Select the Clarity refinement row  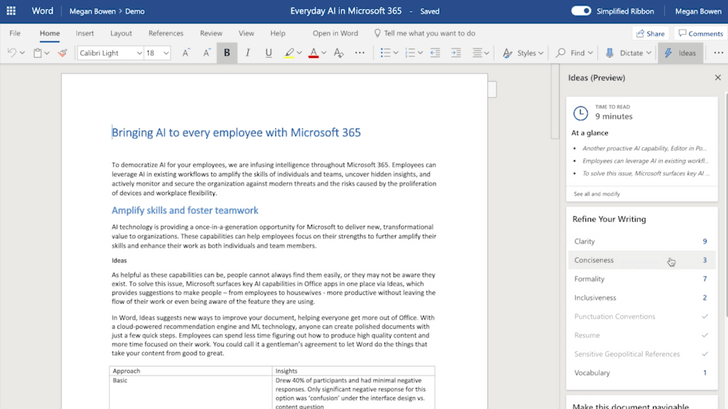[641, 241]
